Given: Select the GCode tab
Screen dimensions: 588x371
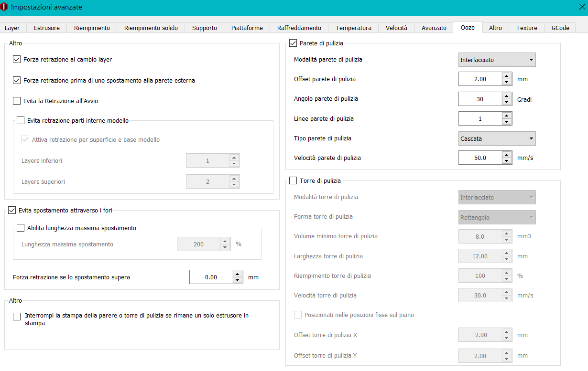Looking at the screenshot, I should coord(560,28).
